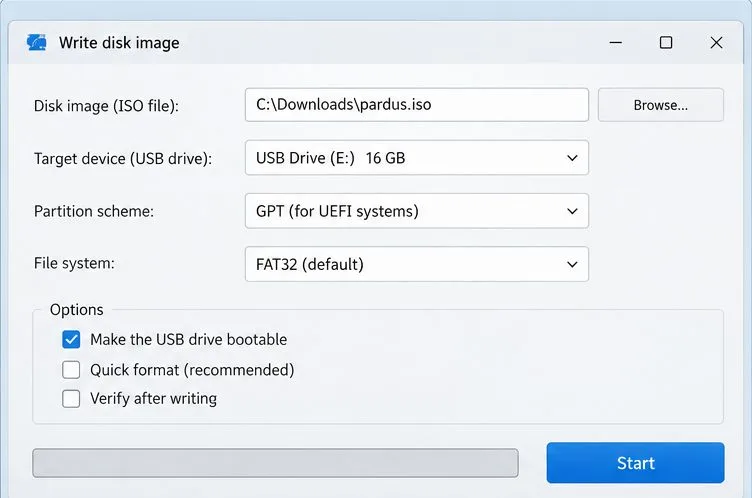Image resolution: width=752 pixels, height=498 pixels.
Task: Click the 'Target device (USB drive):' label
Action: pyautogui.click(x=123, y=158)
